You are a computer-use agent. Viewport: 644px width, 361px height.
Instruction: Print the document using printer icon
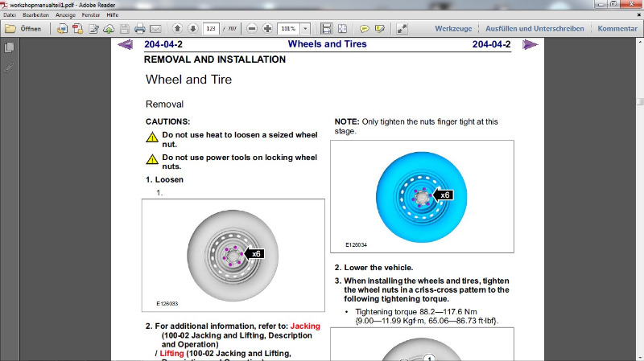[x=139, y=29]
